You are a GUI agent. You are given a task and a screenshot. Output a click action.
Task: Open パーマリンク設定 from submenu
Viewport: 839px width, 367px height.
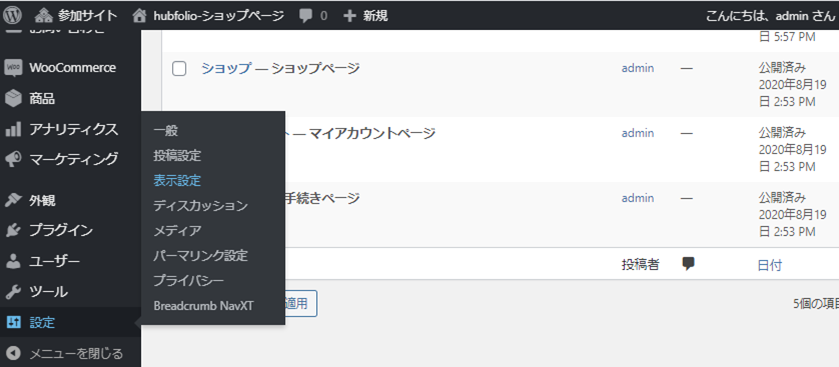click(x=200, y=255)
